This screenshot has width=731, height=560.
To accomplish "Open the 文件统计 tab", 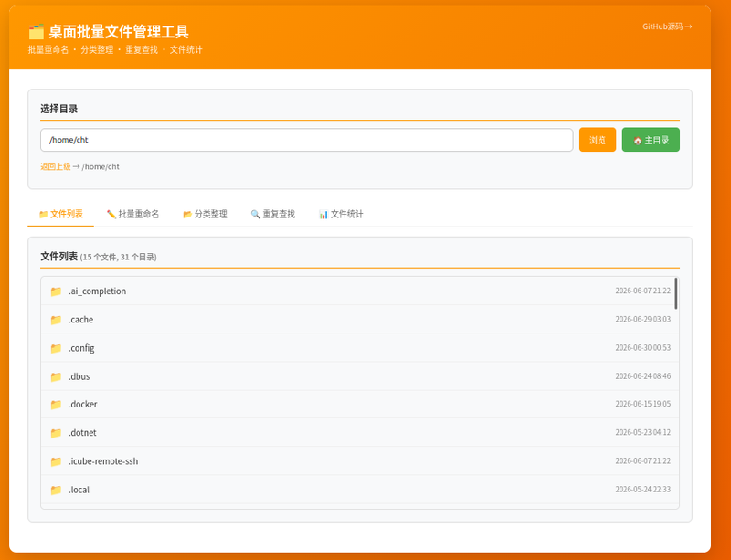I will (x=341, y=214).
